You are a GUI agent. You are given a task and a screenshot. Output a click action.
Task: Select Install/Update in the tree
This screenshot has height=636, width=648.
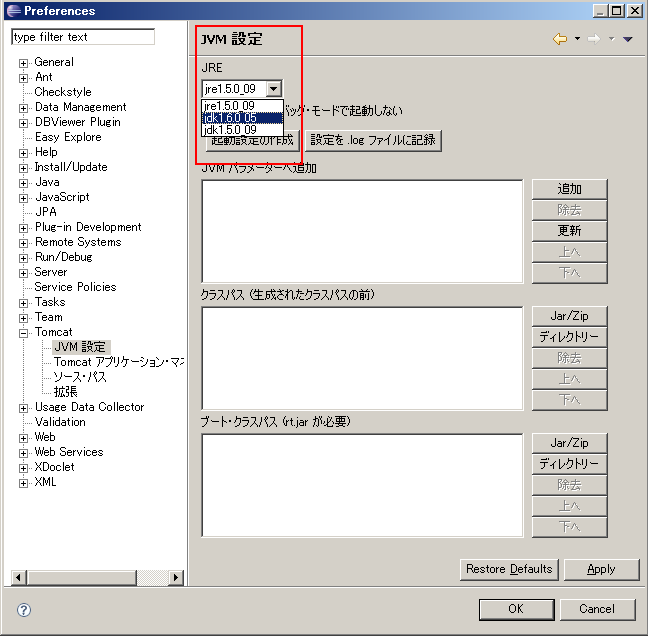[71, 167]
